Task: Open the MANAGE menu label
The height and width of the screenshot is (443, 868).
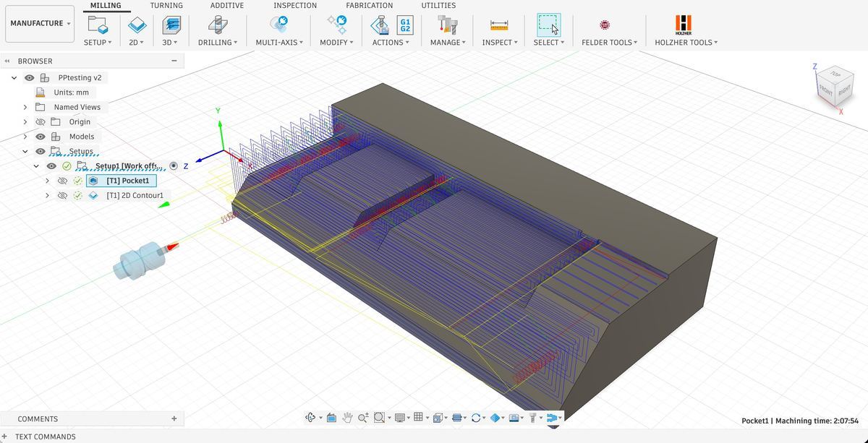Action: click(x=448, y=43)
